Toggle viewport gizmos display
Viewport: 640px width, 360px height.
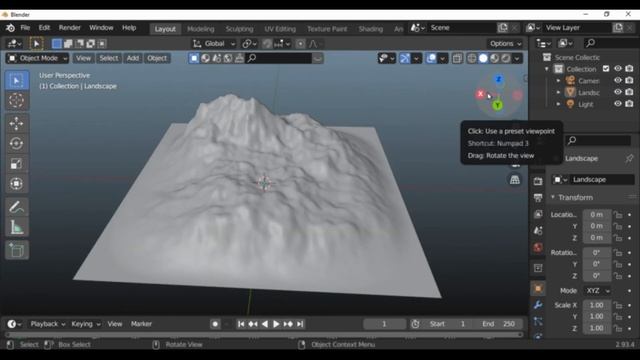pos(404,58)
